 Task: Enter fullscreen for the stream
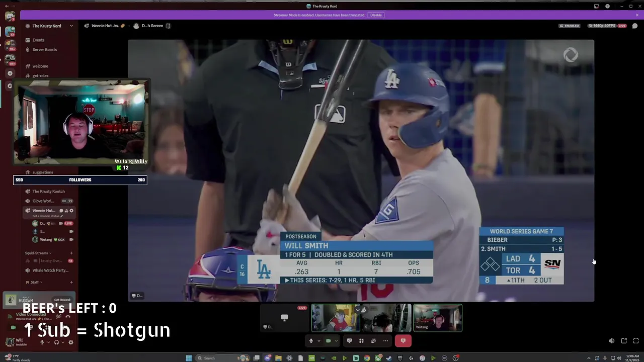coord(636,341)
